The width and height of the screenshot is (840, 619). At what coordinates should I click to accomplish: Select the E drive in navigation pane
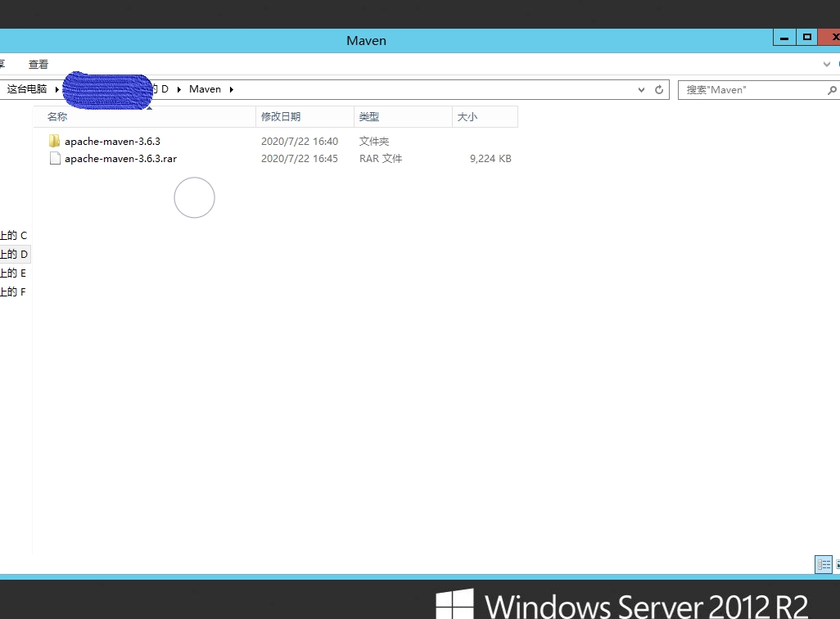14,273
